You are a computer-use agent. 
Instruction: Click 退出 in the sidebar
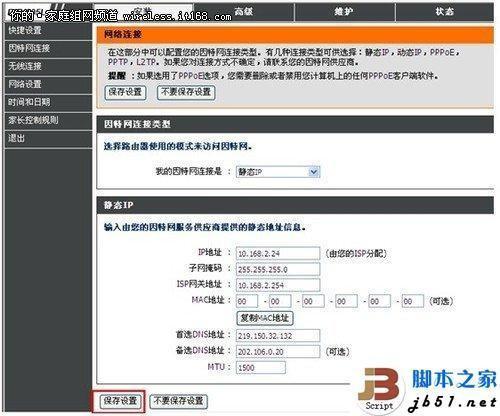click(x=48, y=139)
